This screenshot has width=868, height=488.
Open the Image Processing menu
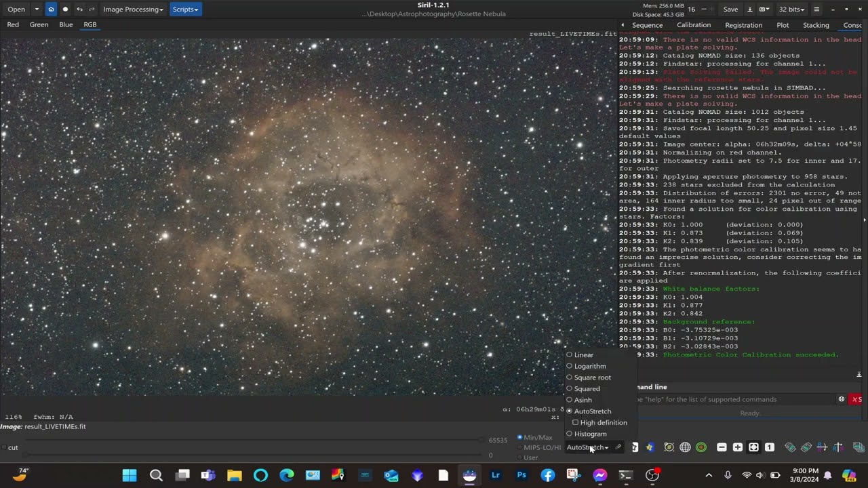point(133,9)
